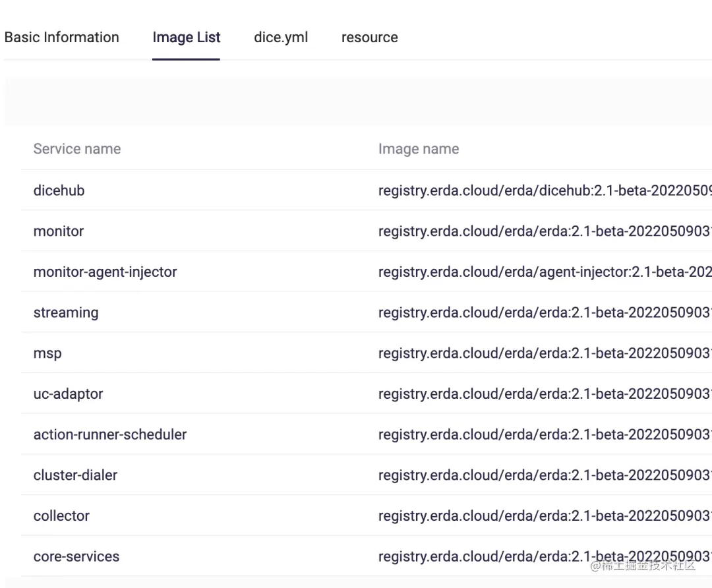The height and width of the screenshot is (588, 712).
Task: Click the image name in cluster-dialer row
Action: click(x=545, y=475)
